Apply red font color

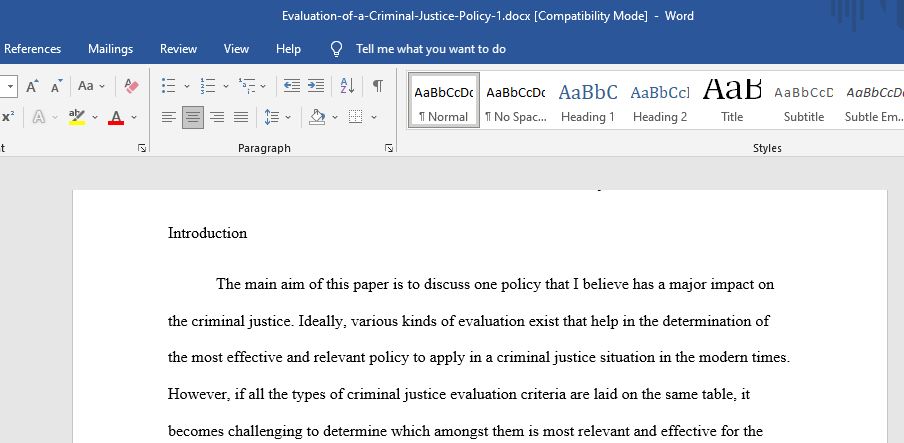coord(116,118)
